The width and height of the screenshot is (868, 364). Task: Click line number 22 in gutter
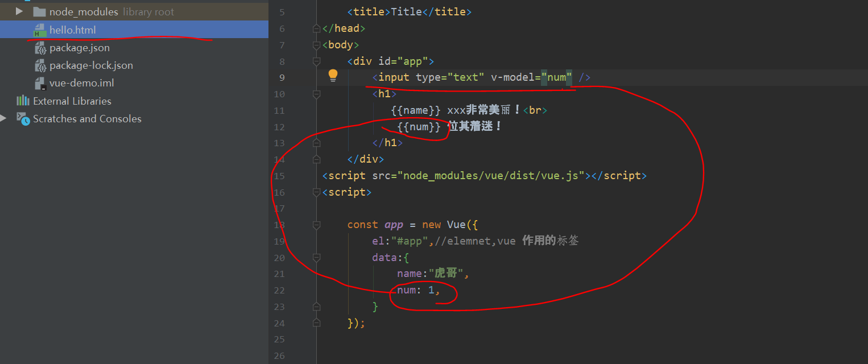coord(279,290)
